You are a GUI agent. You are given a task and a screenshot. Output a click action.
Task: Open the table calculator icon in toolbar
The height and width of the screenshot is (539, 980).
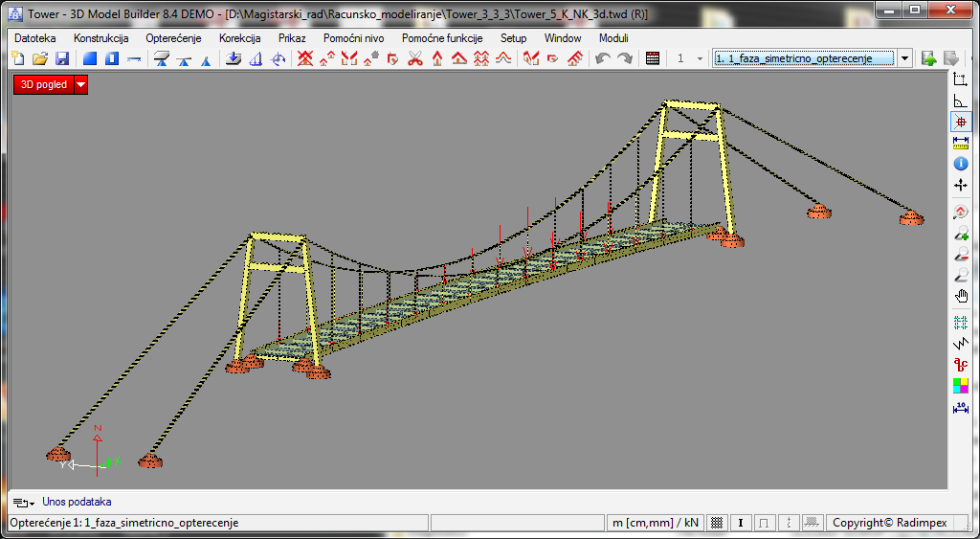coord(653,58)
